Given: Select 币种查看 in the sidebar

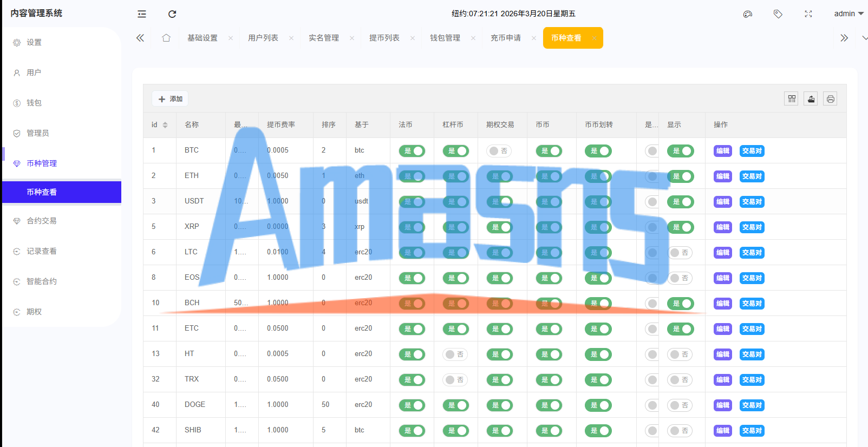Looking at the screenshot, I should point(62,192).
